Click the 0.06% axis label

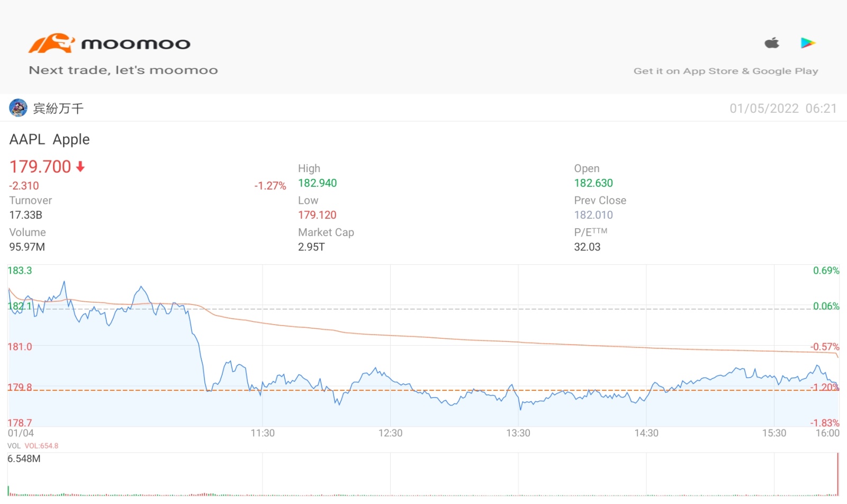(x=826, y=306)
